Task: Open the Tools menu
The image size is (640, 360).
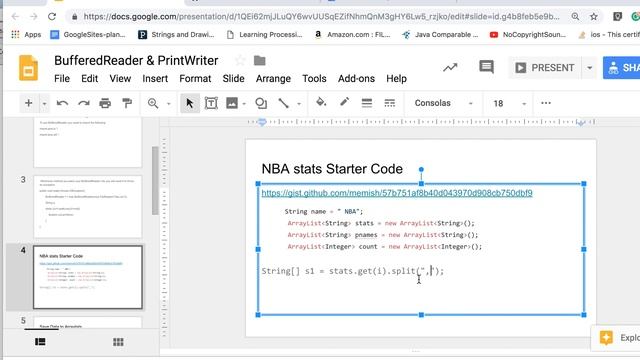Action: pos(314,78)
